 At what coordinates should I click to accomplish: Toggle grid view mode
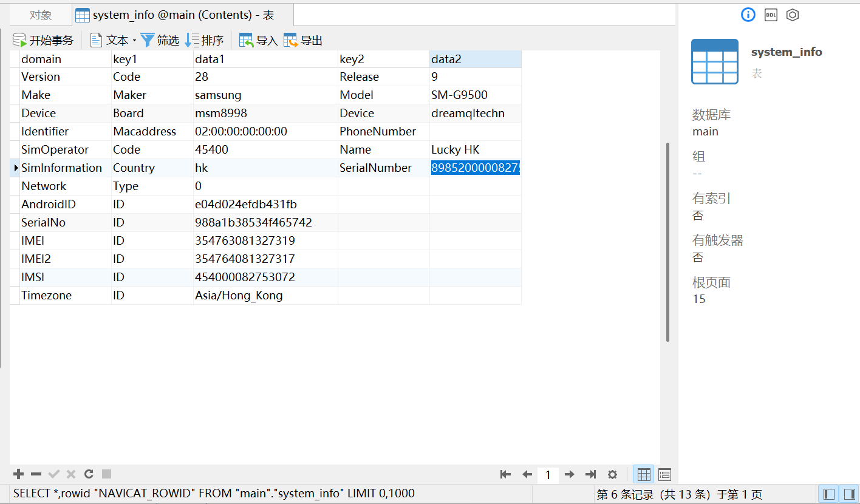644,474
